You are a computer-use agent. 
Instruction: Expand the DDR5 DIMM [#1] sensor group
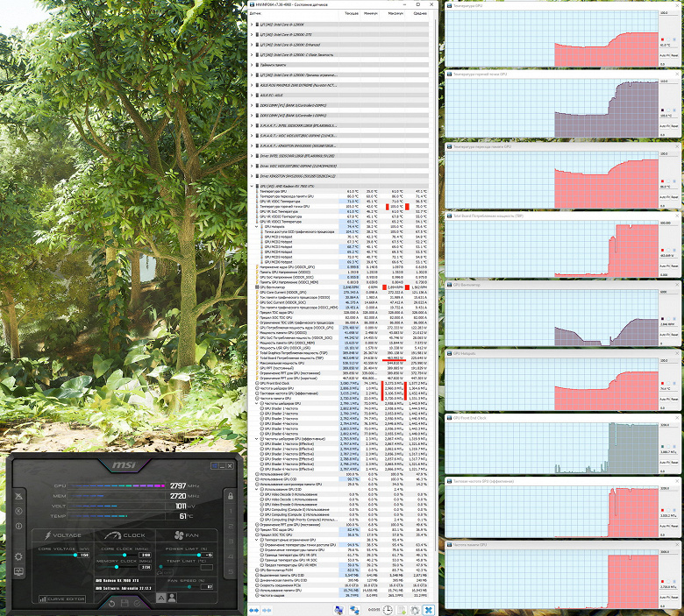click(x=252, y=105)
